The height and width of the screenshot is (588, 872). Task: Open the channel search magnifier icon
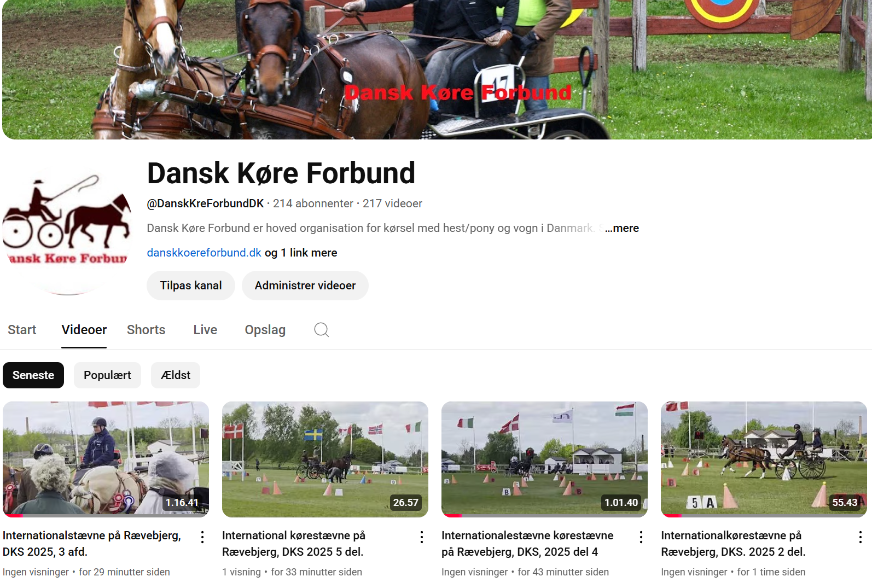point(321,329)
